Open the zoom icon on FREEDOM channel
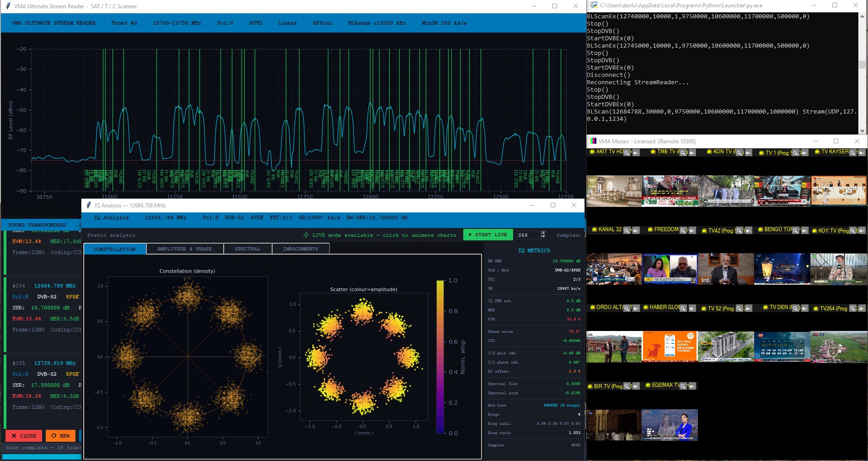The width and height of the screenshot is (868, 461). click(x=683, y=231)
